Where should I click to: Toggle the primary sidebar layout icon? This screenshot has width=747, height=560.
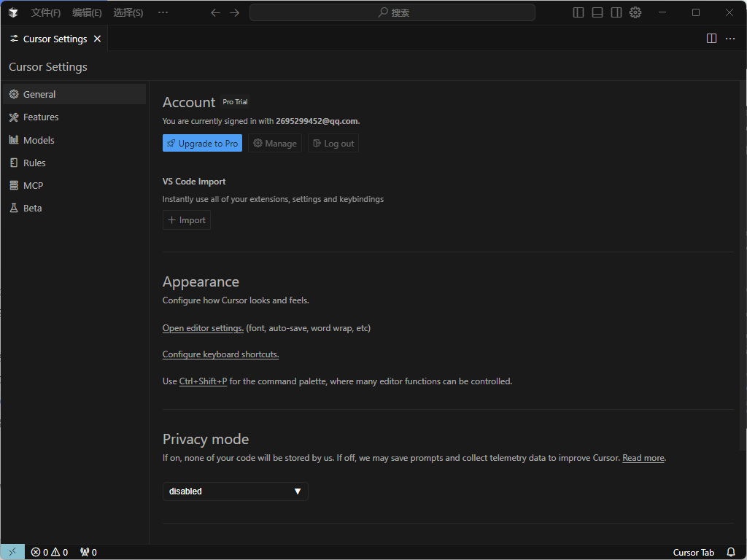[x=578, y=12]
